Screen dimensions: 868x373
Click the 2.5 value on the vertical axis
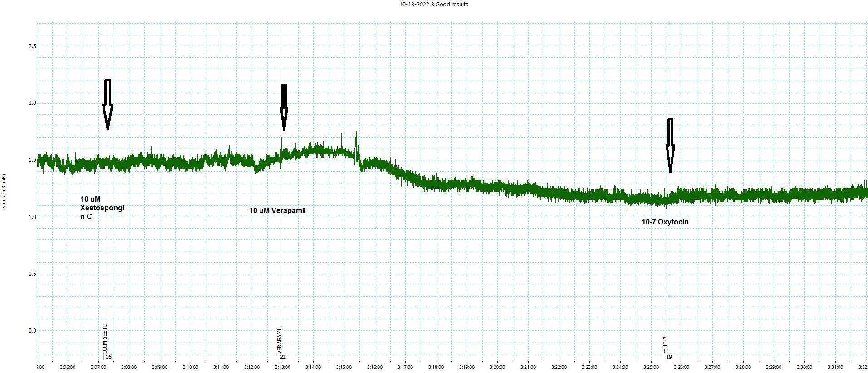tap(32, 46)
